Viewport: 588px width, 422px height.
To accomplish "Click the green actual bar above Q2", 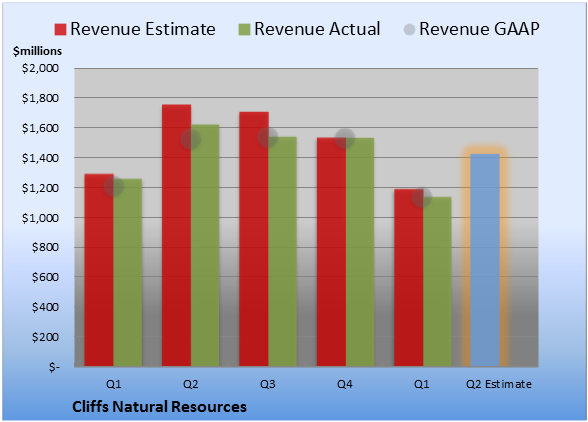I will (205, 245).
